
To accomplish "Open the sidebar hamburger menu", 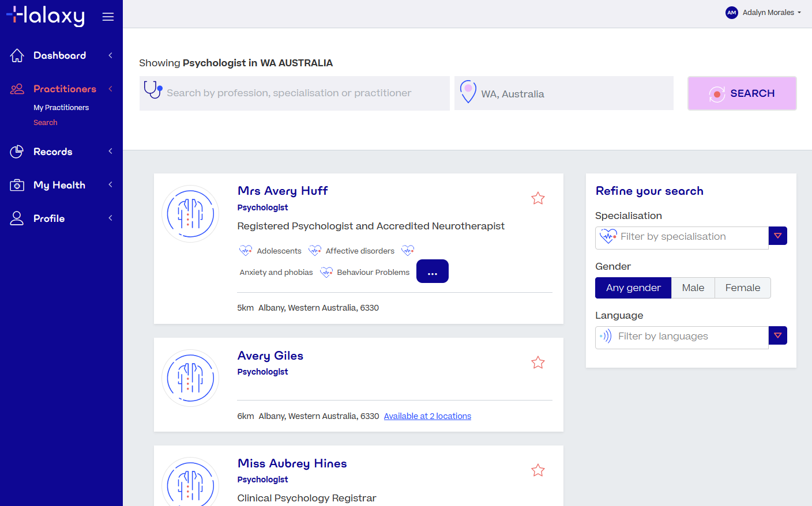I will [108, 16].
